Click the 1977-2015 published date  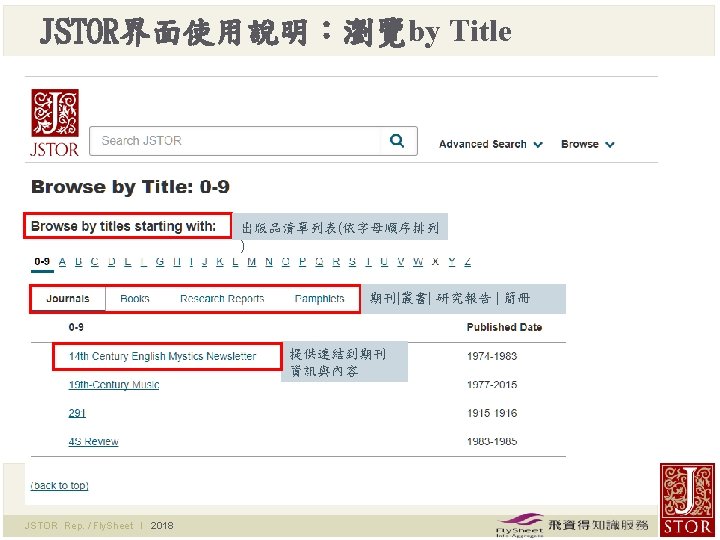click(x=492, y=385)
